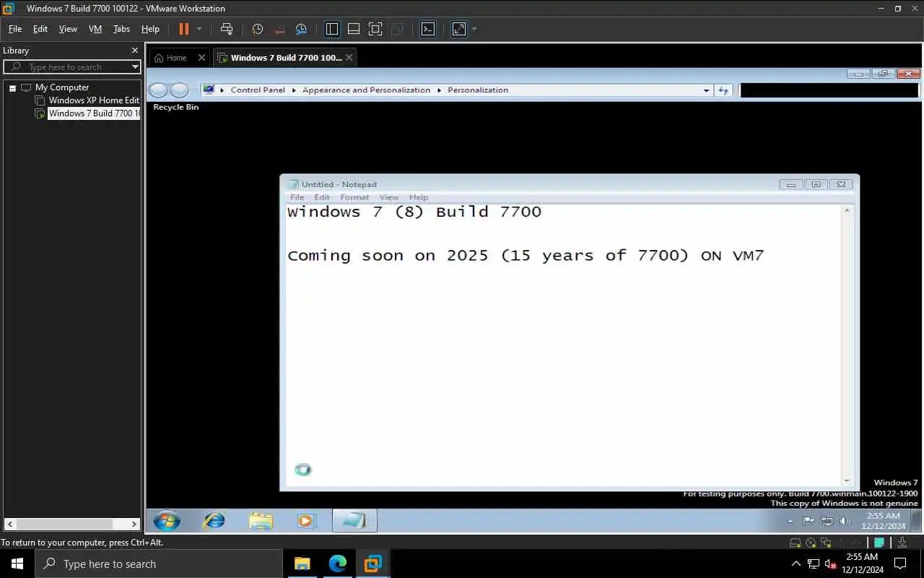Show hidden icons in Windows 7 tray
This screenshot has height=578, width=924.
(x=790, y=521)
